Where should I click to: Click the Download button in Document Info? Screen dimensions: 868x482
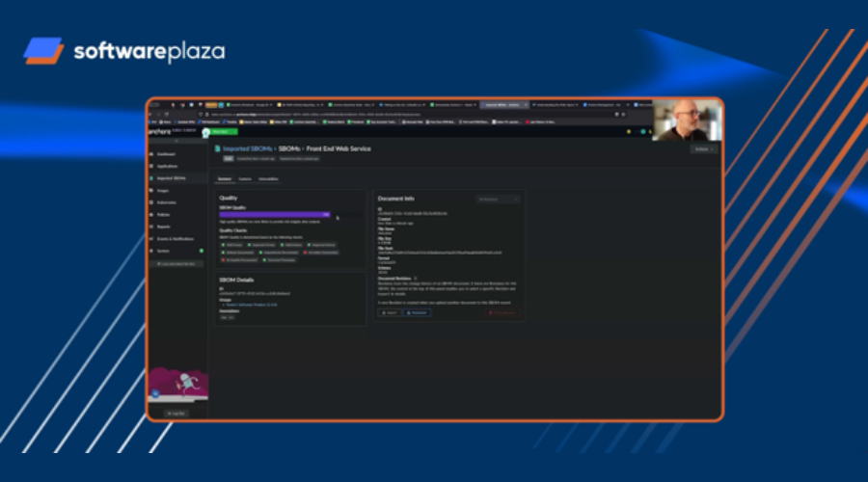pos(417,312)
